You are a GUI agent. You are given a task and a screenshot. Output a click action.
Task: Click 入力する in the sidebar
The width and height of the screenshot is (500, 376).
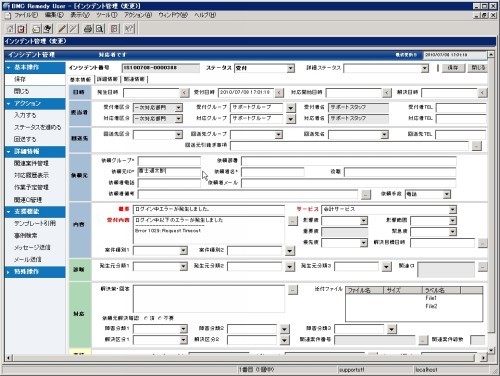tap(25, 115)
